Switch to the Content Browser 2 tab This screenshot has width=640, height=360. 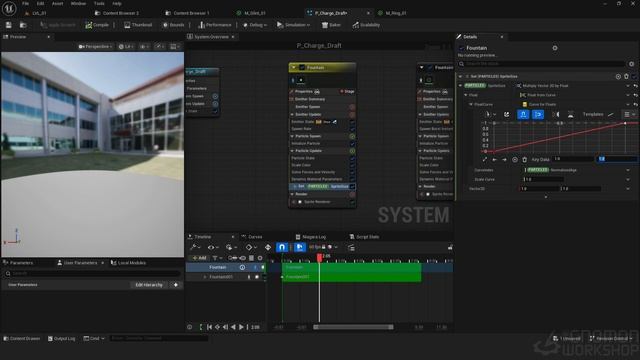pos(117,13)
